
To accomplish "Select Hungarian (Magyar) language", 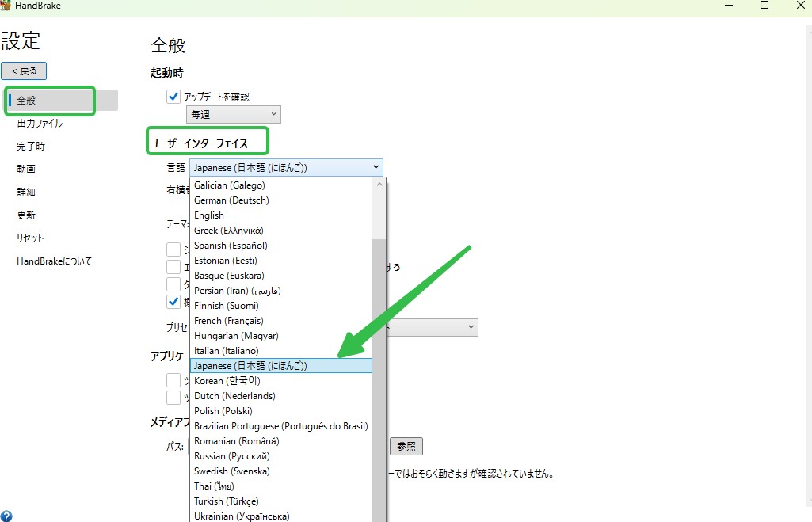I will 281,336.
